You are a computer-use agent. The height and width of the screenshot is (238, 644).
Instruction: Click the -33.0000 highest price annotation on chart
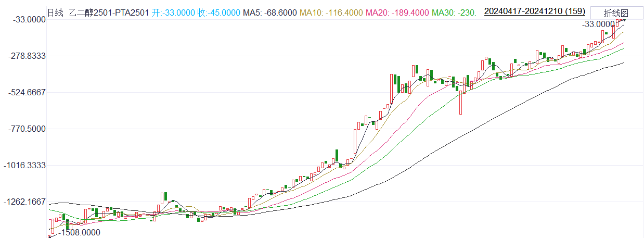tap(598, 24)
